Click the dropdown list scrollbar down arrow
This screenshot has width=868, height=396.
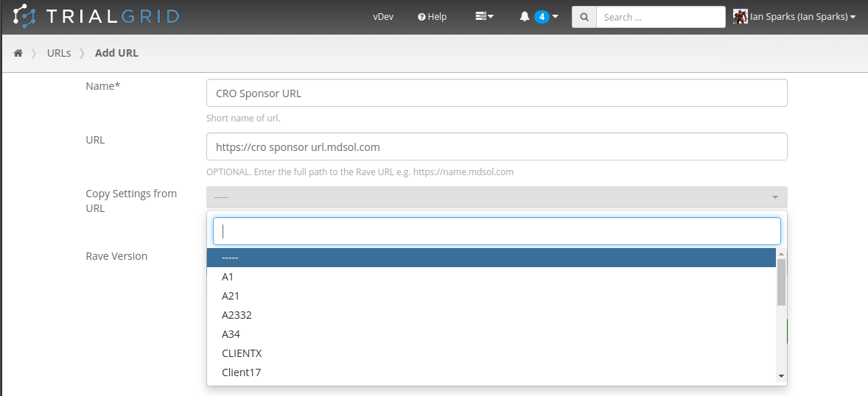coord(781,376)
